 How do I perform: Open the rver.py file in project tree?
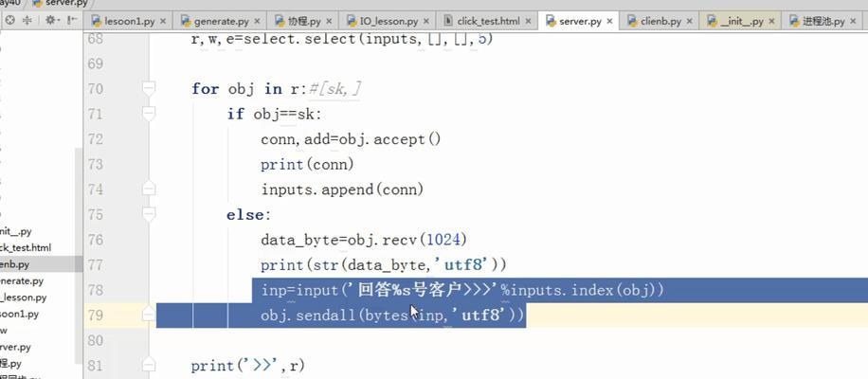(x=15, y=348)
